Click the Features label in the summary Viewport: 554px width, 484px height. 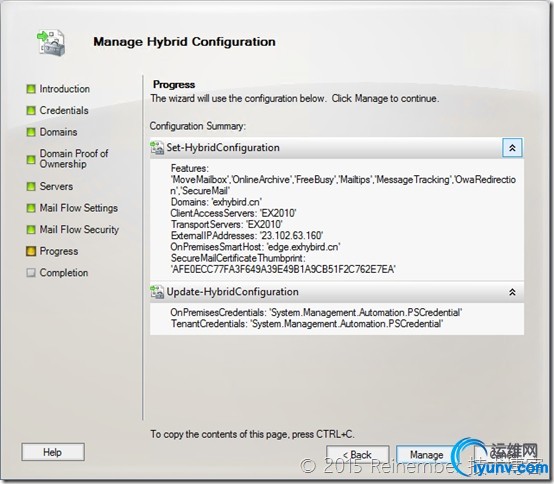(190, 168)
